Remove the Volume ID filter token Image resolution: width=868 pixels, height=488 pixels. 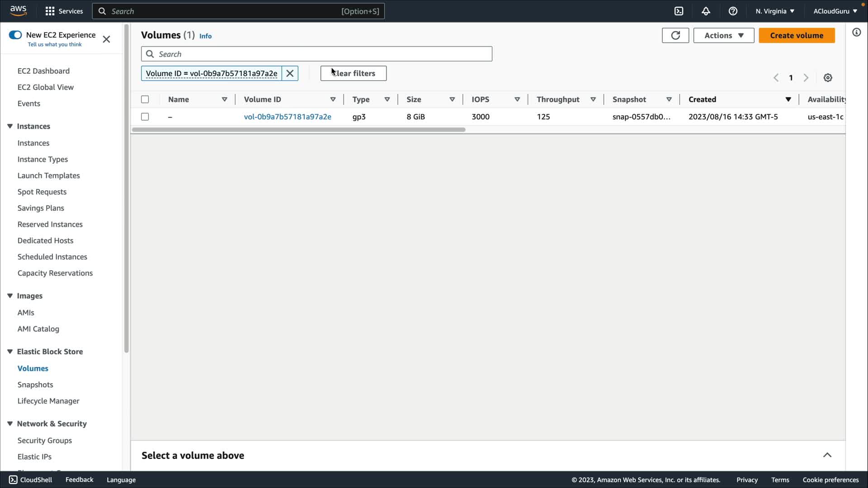290,73
